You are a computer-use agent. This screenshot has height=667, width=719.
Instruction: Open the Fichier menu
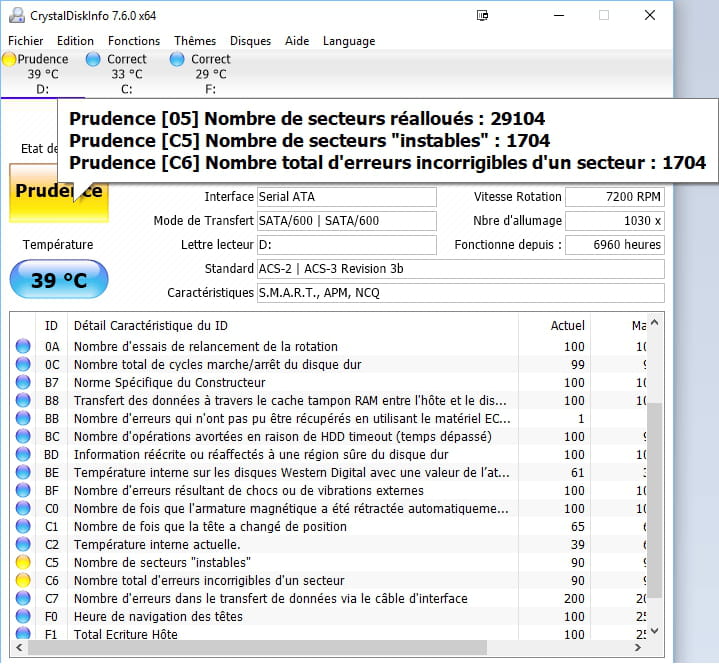pyautogui.click(x=26, y=41)
